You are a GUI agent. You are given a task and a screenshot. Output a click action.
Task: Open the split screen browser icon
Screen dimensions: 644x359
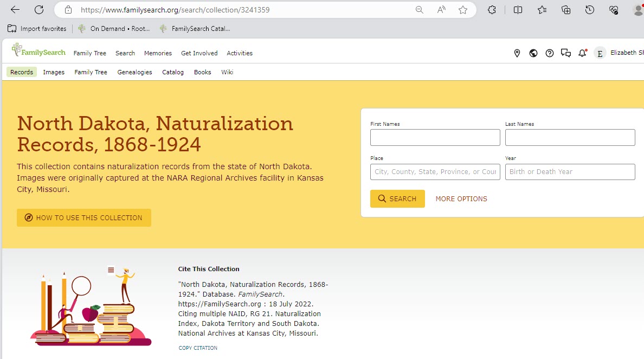tap(518, 9)
